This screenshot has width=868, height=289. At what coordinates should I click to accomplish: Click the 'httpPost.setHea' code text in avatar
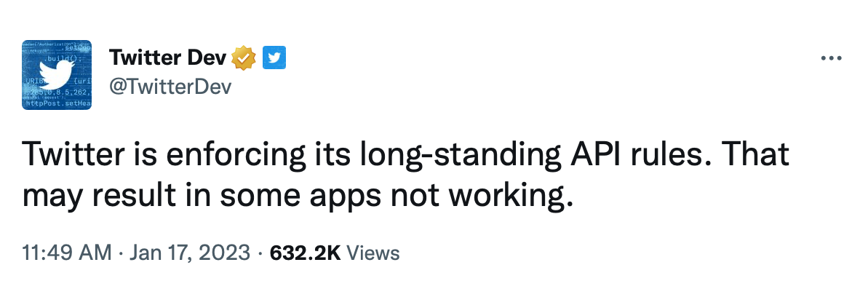(x=57, y=103)
